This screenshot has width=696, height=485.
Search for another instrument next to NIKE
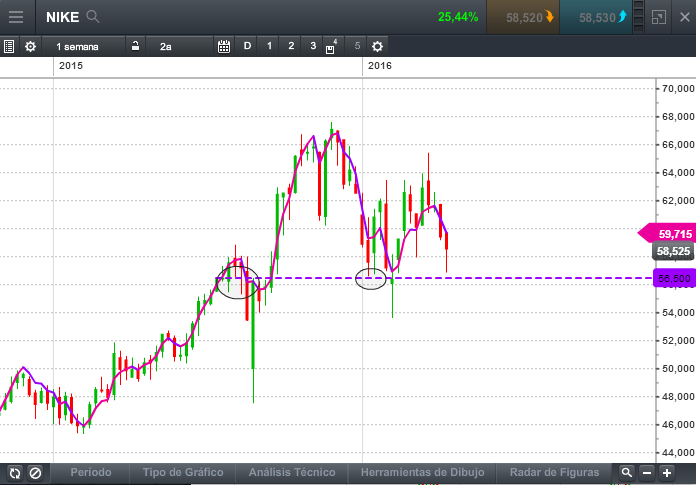[x=93, y=17]
